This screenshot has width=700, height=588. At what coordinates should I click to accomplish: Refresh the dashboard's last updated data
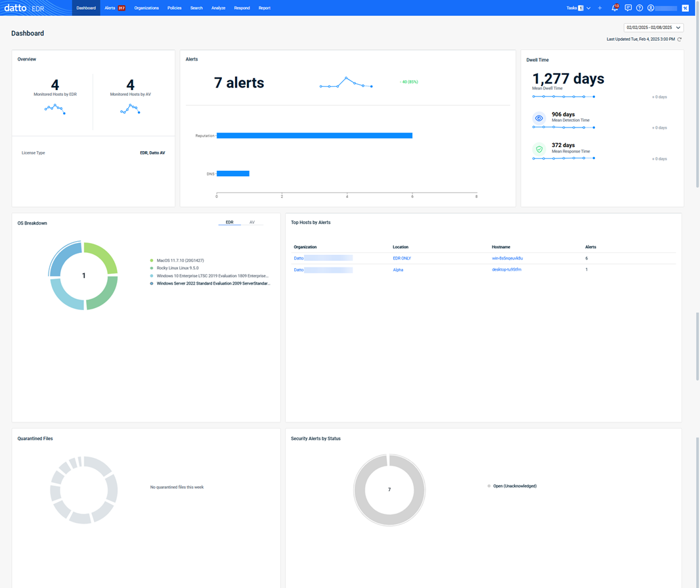coord(680,39)
